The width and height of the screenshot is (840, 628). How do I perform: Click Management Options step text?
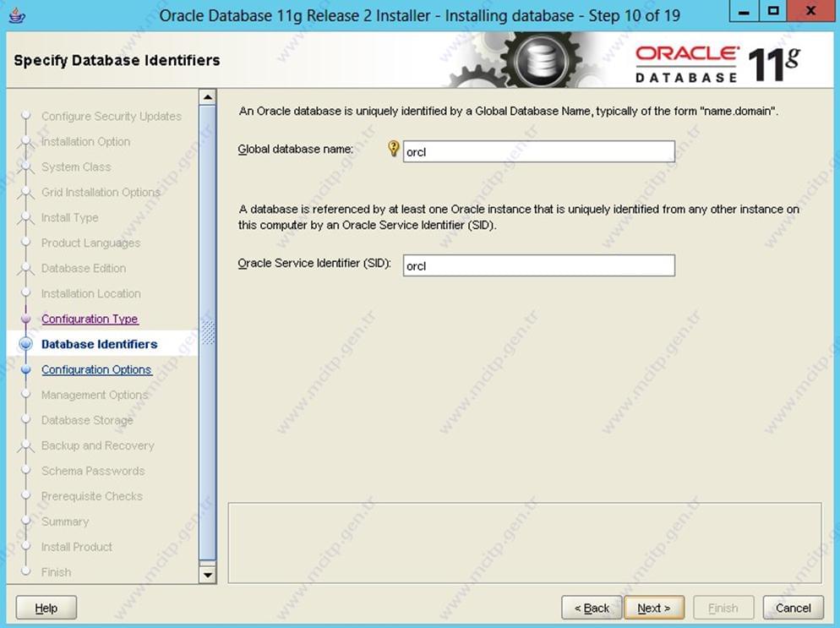pos(95,395)
